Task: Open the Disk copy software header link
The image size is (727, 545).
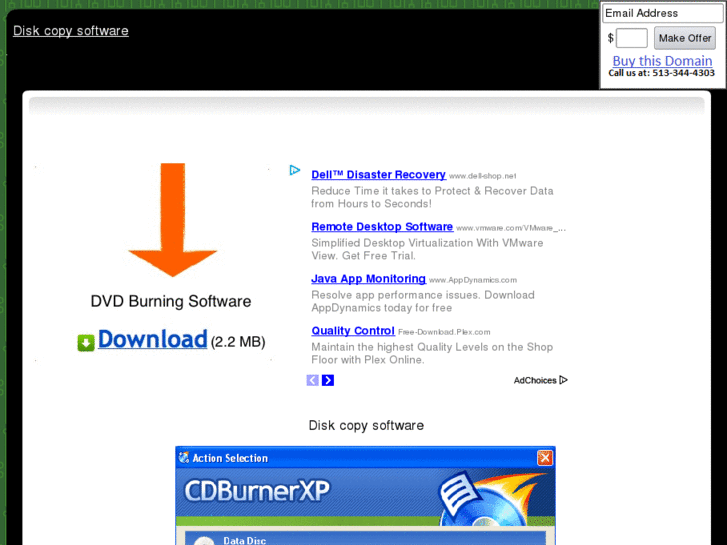Action: [71, 31]
